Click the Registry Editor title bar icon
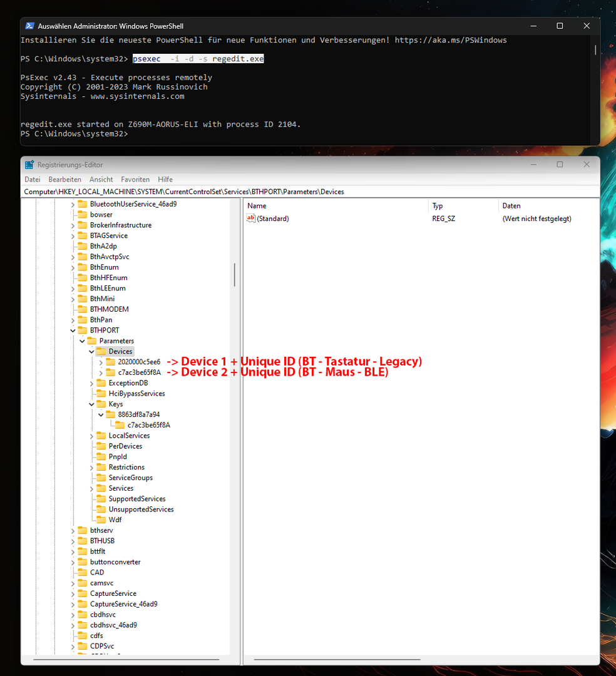616x676 pixels. point(29,165)
